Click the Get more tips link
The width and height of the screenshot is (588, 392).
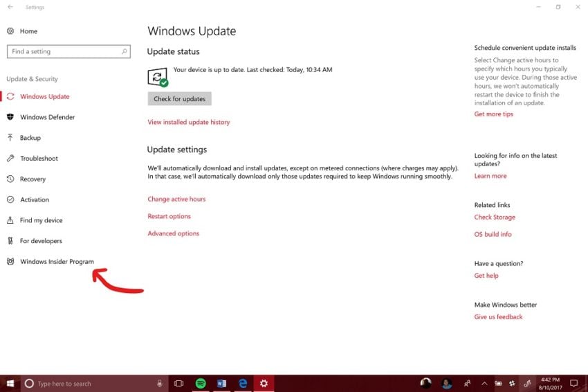[493, 114]
